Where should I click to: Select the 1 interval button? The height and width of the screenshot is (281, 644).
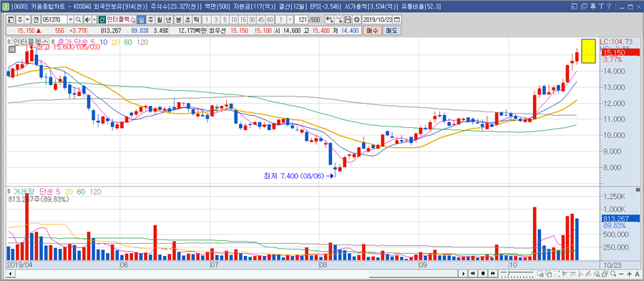(x=208, y=20)
